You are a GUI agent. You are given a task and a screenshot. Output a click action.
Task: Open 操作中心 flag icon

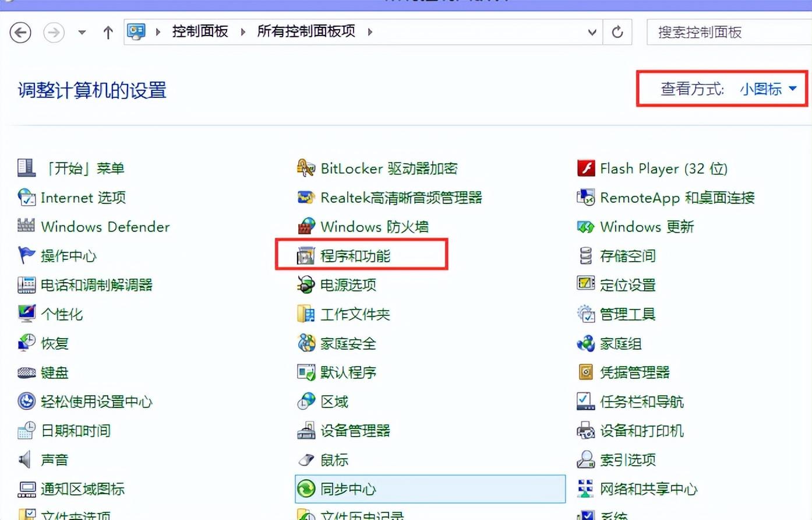(26, 255)
